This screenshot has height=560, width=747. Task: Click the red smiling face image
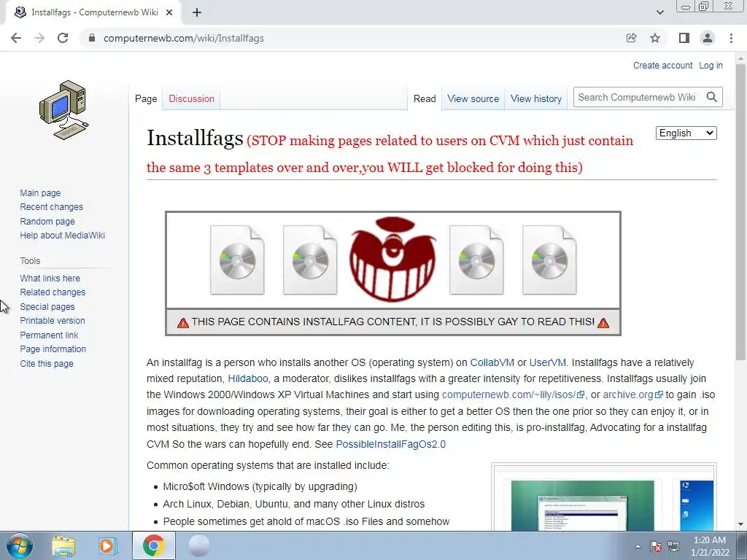click(x=392, y=259)
